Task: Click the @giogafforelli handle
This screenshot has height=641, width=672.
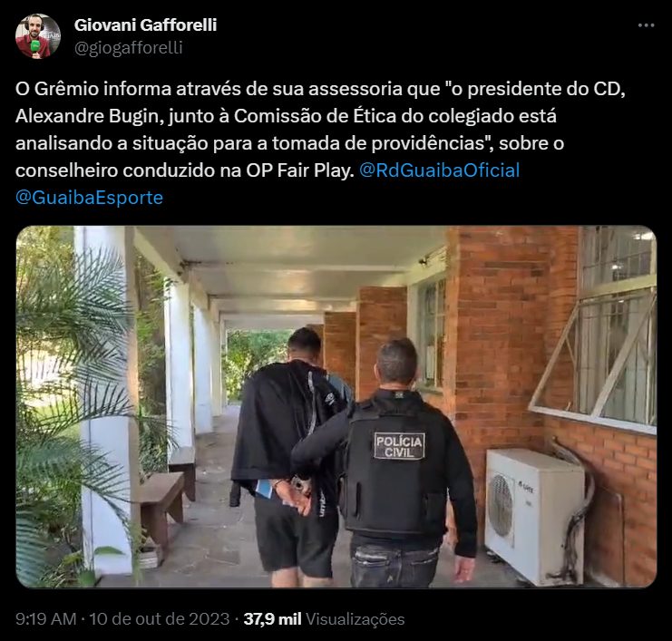Action: tap(129, 47)
